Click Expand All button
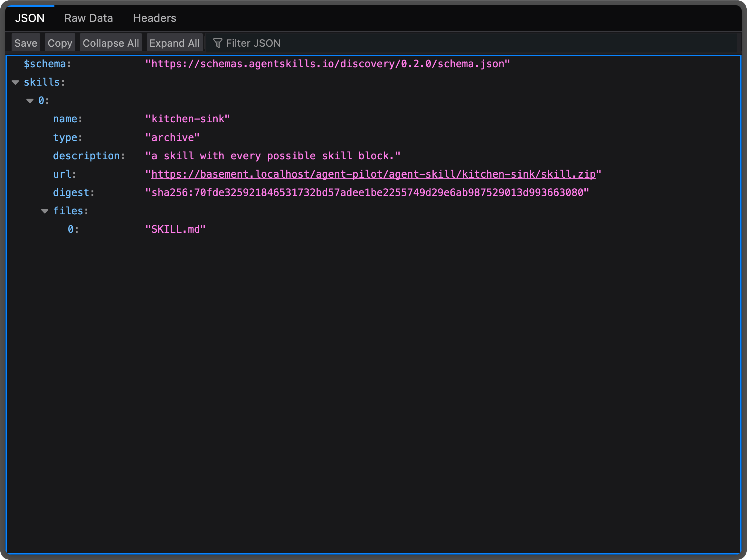 [175, 43]
